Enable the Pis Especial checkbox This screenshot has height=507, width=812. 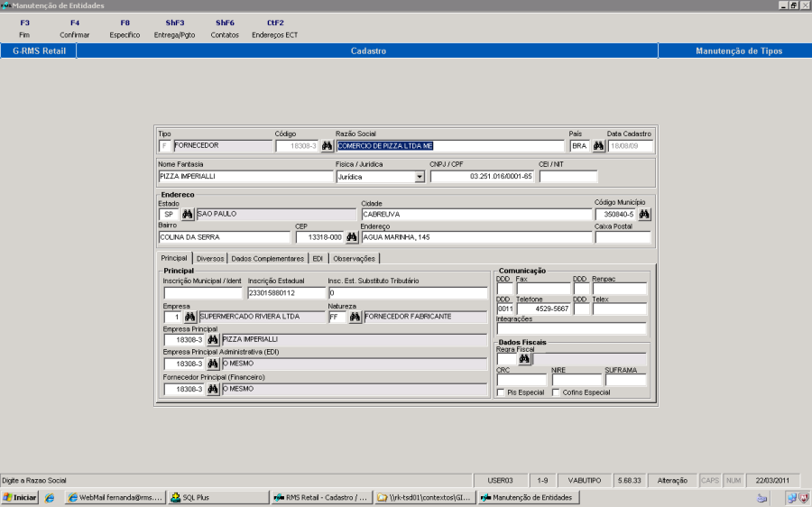click(501, 392)
